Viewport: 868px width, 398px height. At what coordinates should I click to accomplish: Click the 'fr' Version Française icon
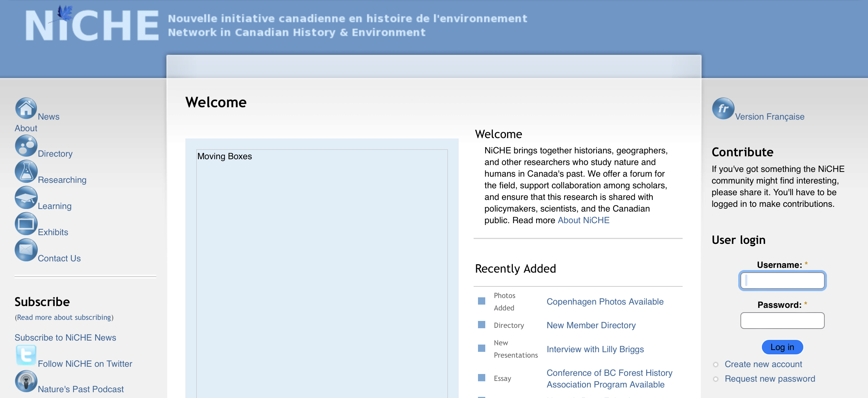point(723,108)
